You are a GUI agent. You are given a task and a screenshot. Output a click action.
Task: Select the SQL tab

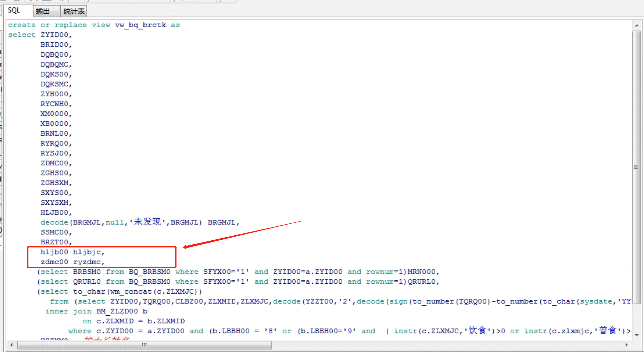click(x=14, y=10)
